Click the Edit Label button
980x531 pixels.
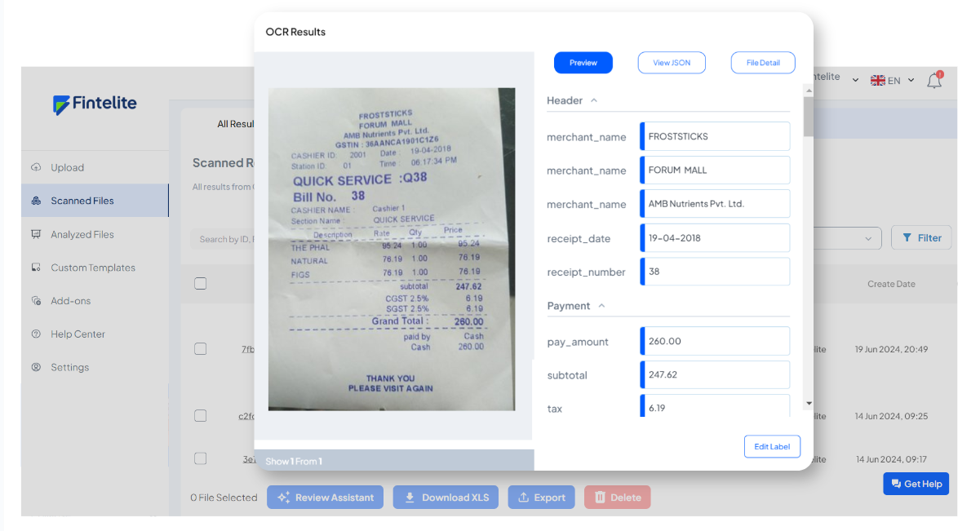(772, 447)
